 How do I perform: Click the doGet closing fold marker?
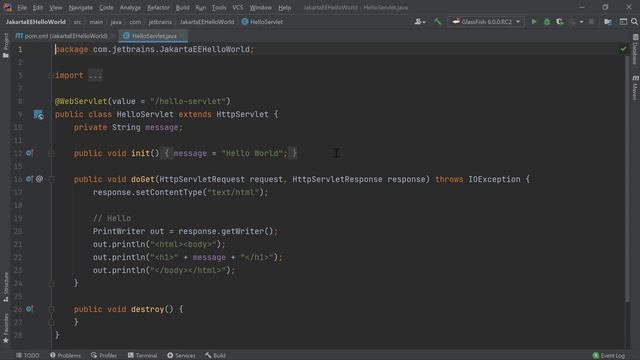(51, 283)
